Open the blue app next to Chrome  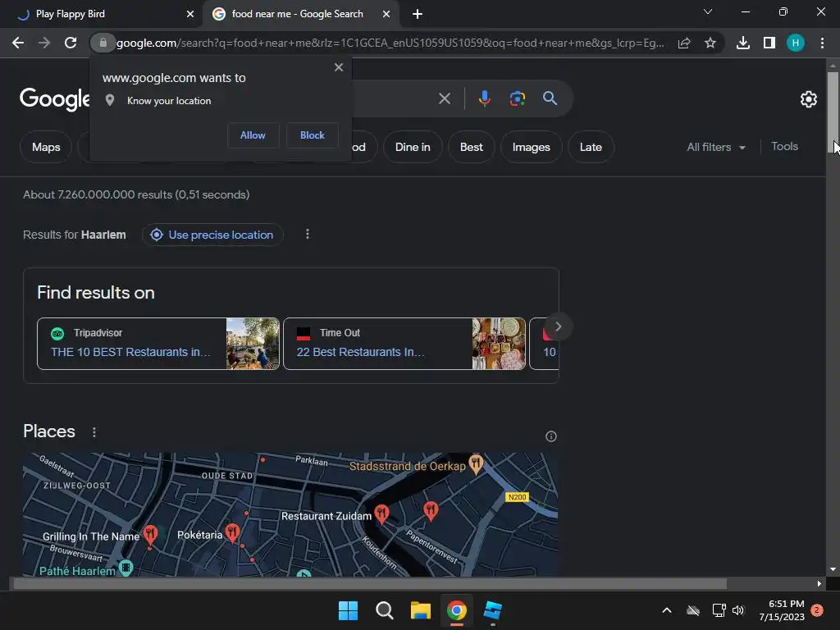point(492,610)
